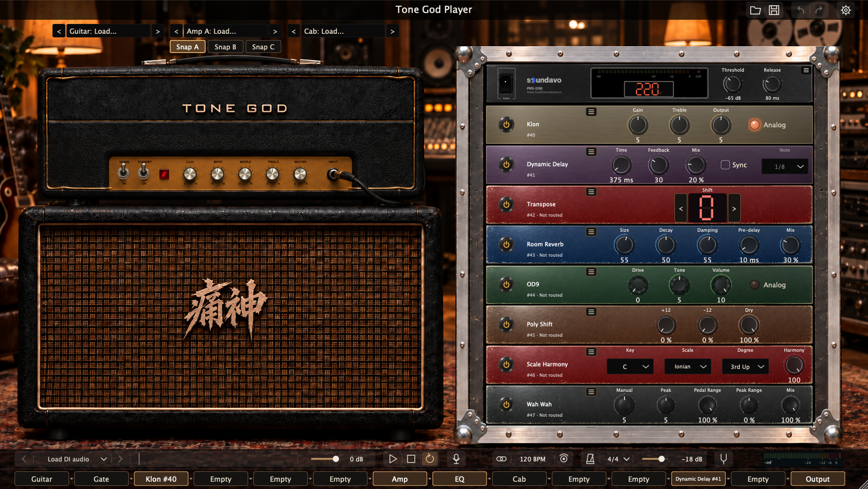
Task: Toggle the Wah Wah power button
Action: pyautogui.click(x=506, y=405)
